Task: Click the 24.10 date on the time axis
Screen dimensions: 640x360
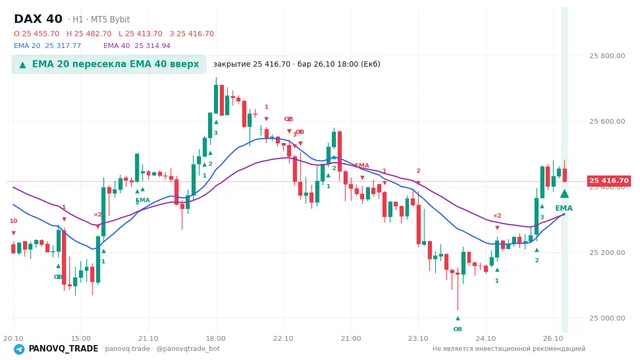Action: [x=486, y=338]
